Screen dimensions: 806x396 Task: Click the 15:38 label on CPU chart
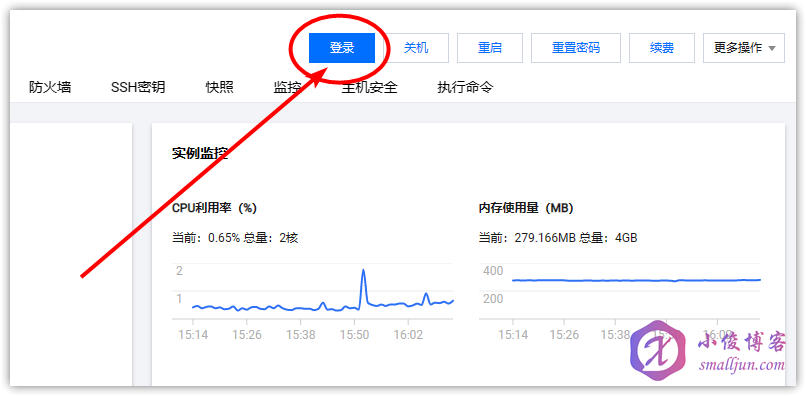[x=301, y=335]
